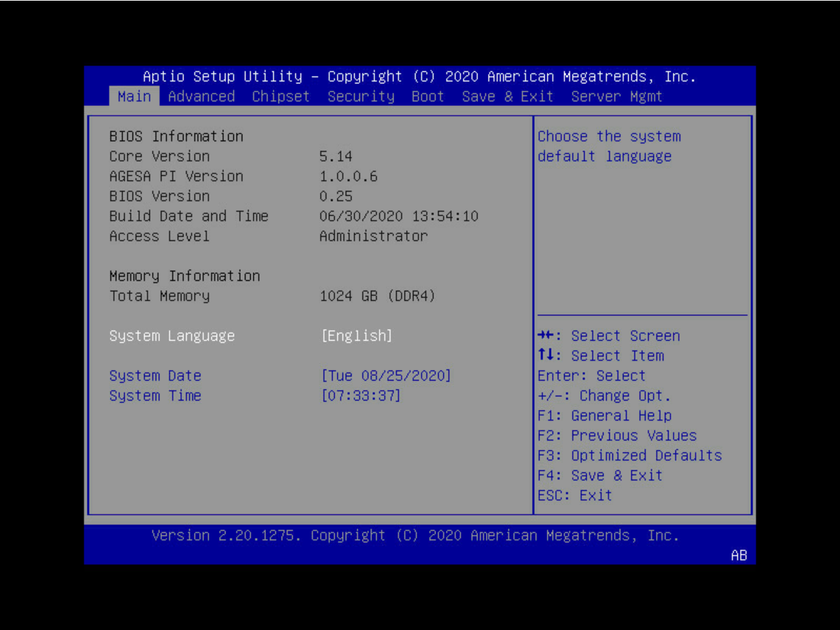Click the 'ESC: Exit' hint
The image size is (840, 630).
[575, 496]
